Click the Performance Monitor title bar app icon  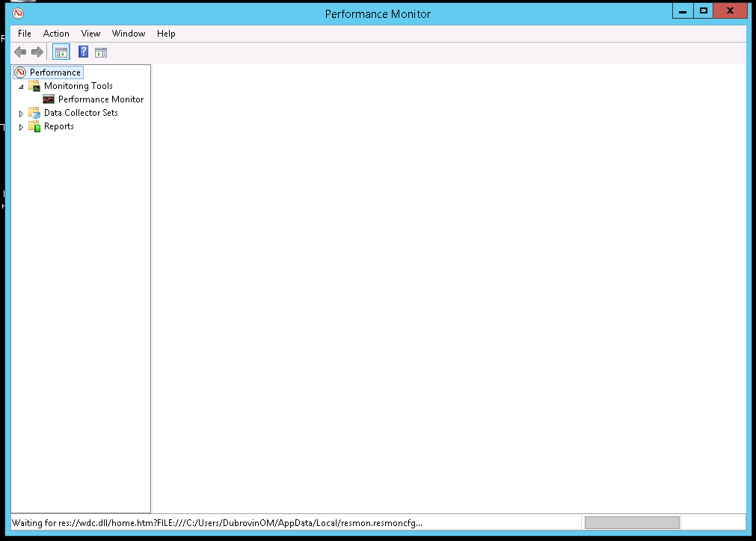[19, 13]
